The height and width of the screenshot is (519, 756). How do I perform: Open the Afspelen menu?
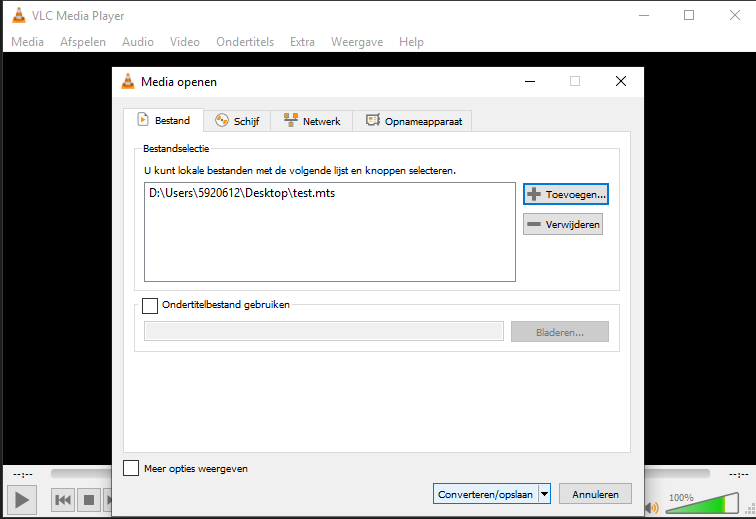point(83,42)
